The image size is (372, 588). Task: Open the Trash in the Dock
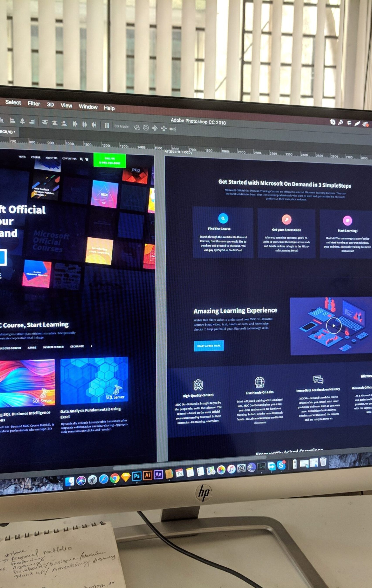323,461
